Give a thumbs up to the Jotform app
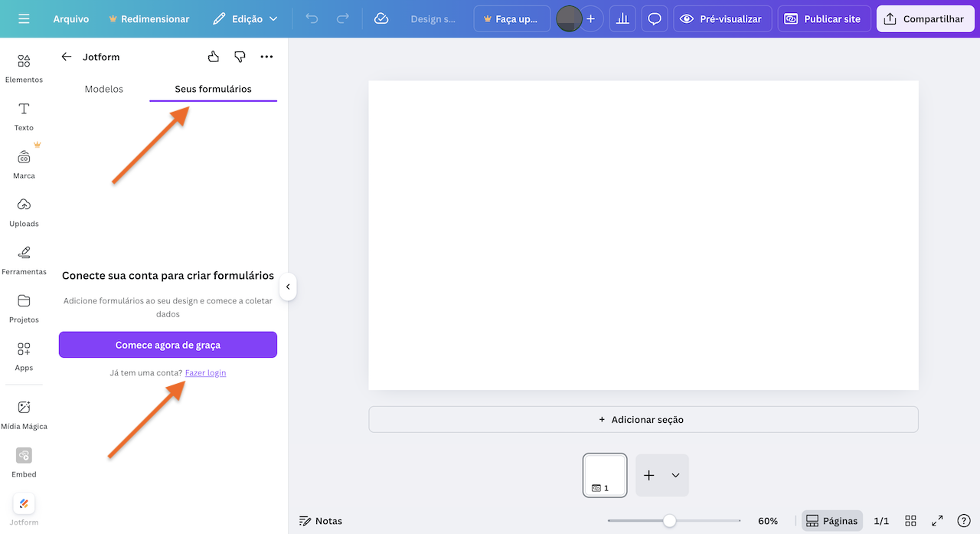980x534 pixels. click(x=213, y=56)
